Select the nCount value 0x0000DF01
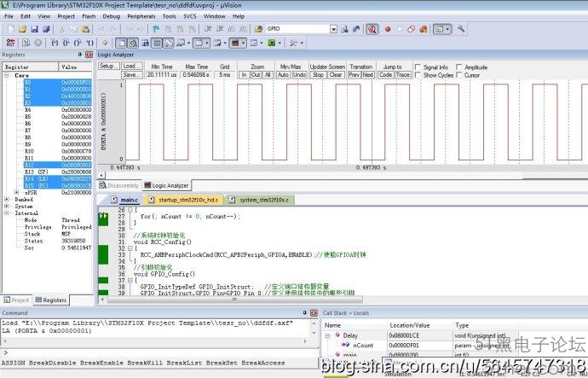588x378 pixels. pos(403,346)
